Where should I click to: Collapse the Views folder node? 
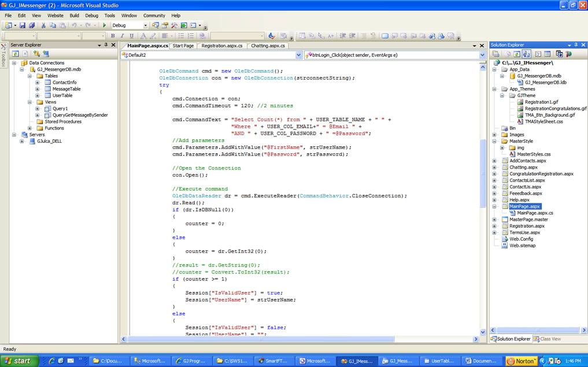[x=29, y=102]
